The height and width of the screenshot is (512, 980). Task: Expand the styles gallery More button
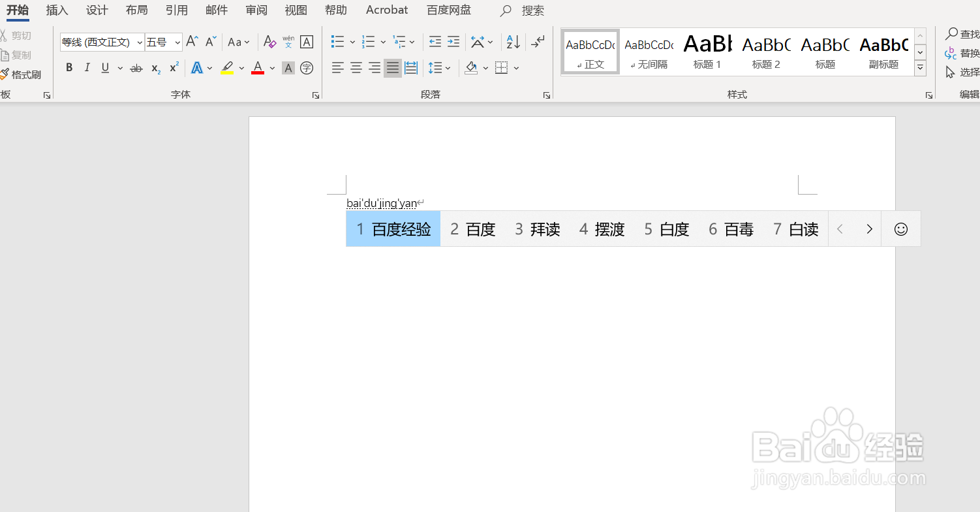pos(920,67)
